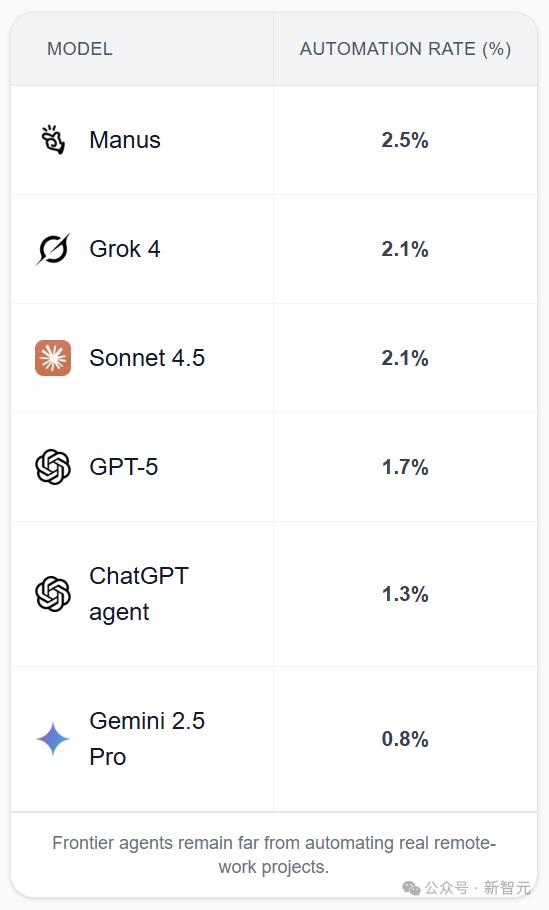
Task: Click the Manus hand logo icon
Action: click(x=53, y=140)
